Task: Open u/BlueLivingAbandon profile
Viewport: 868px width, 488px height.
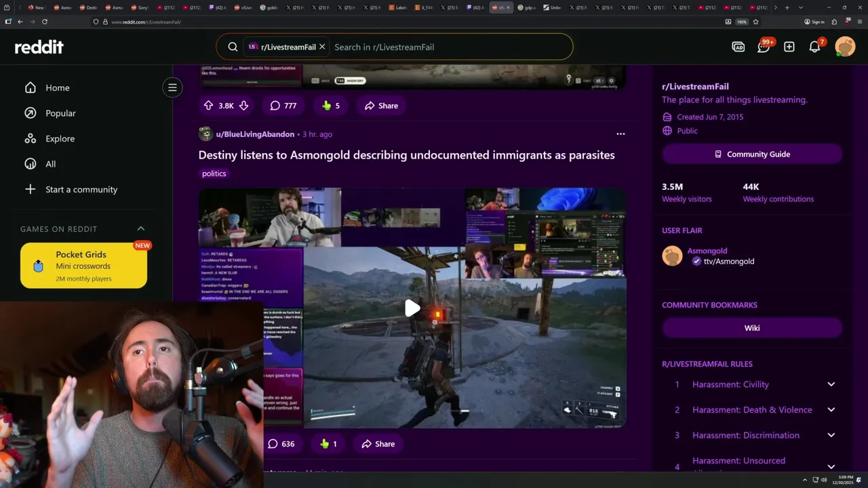Action: click(255, 134)
